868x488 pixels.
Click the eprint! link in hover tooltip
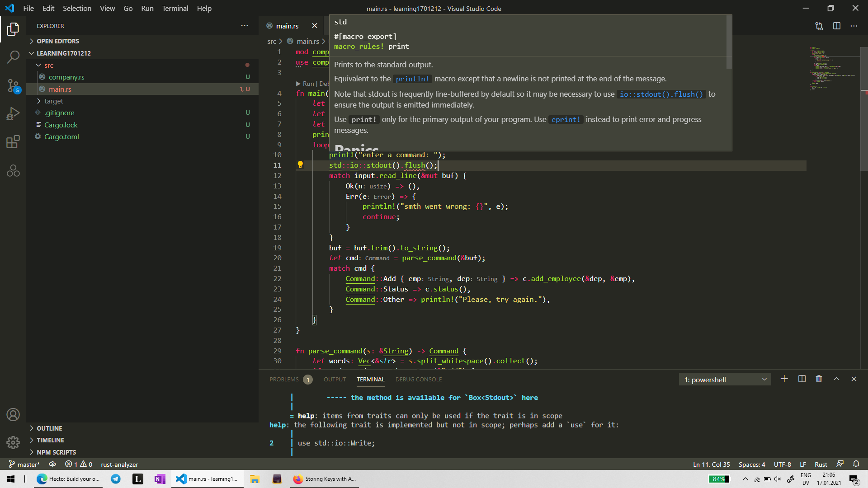(566, 120)
